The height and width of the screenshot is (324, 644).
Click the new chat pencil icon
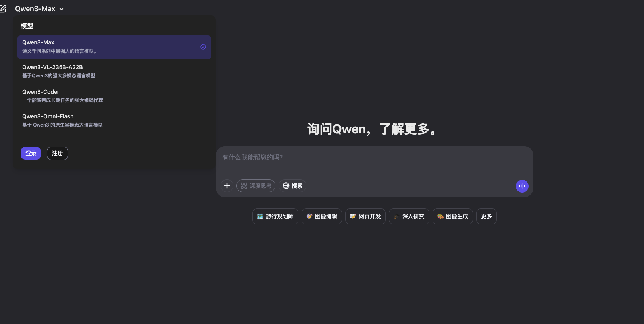(x=3, y=9)
